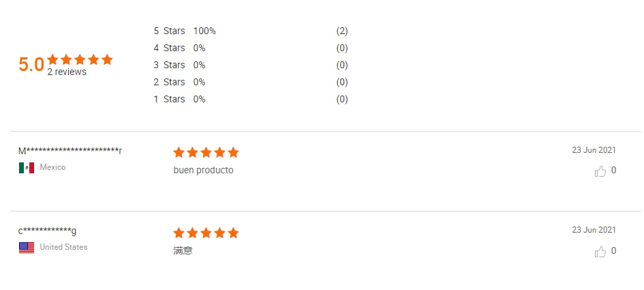Image resolution: width=644 pixels, height=290 pixels.
Task: Select the 1 Stars rating row
Action: coord(170,99)
